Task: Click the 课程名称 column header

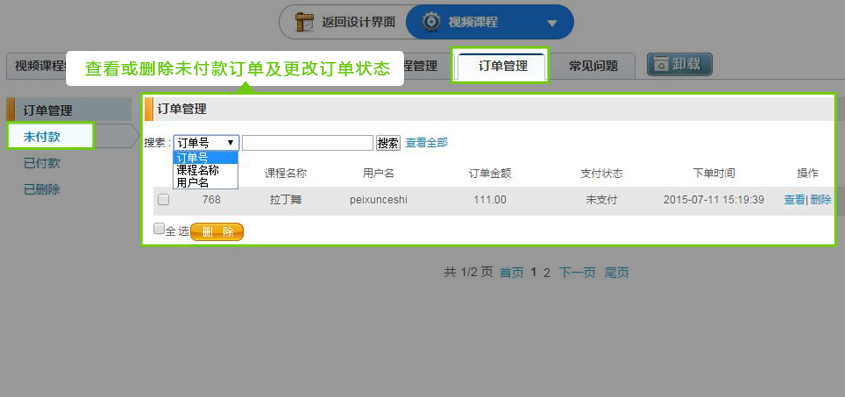Action: tap(286, 173)
